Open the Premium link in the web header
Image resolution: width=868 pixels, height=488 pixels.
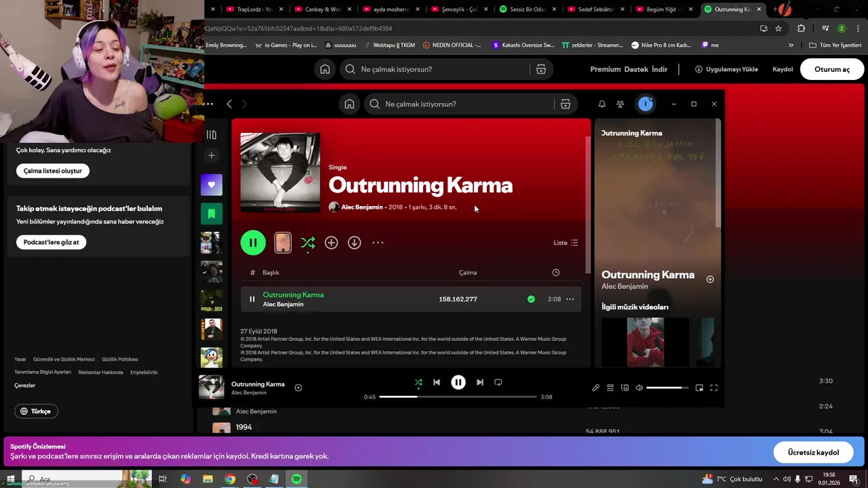tap(606, 69)
